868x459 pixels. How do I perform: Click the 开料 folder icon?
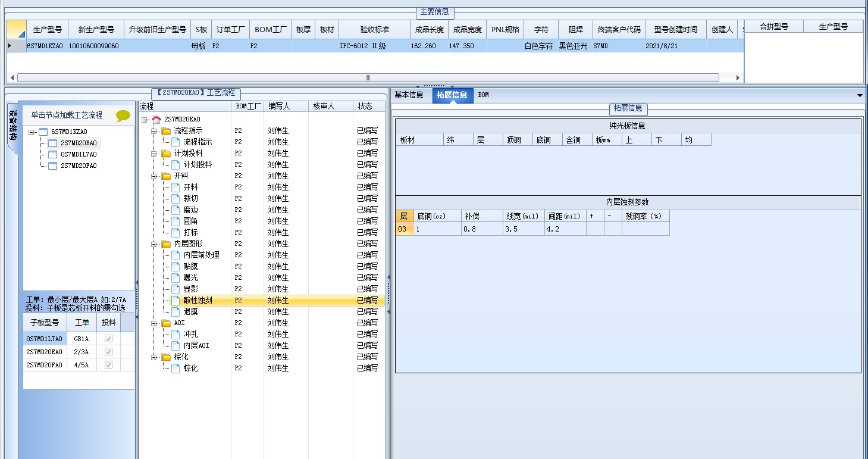coord(166,176)
